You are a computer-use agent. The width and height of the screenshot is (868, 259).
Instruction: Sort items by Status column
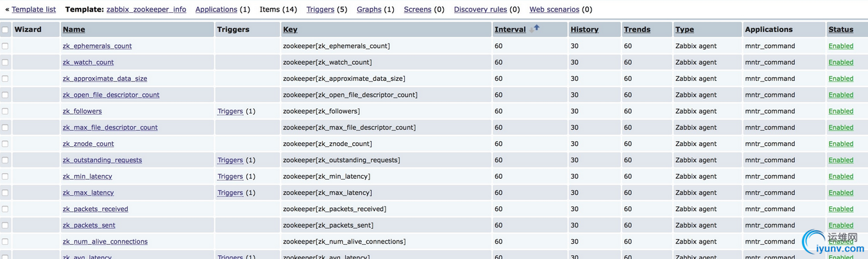pos(841,29)
